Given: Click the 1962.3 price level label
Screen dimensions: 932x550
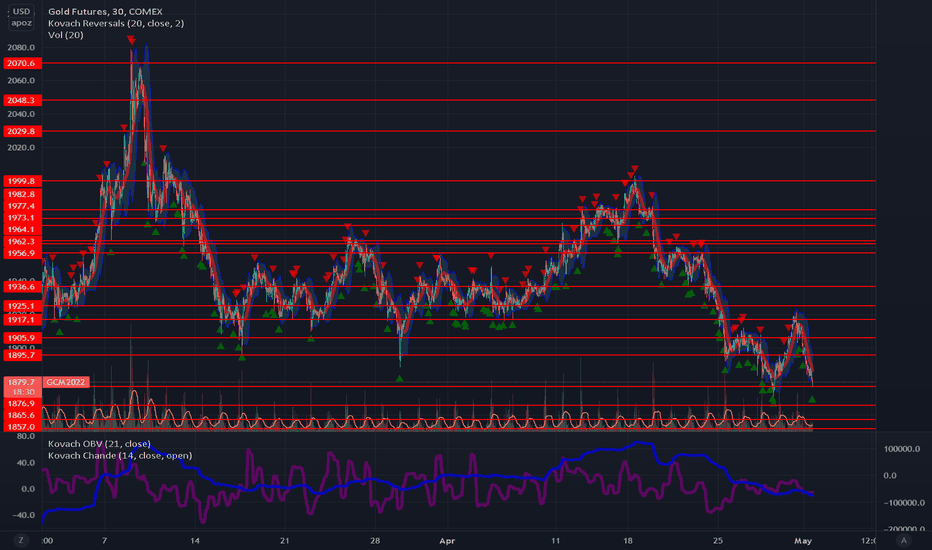Looking at the screenshot, I should [x=21, y=241].
